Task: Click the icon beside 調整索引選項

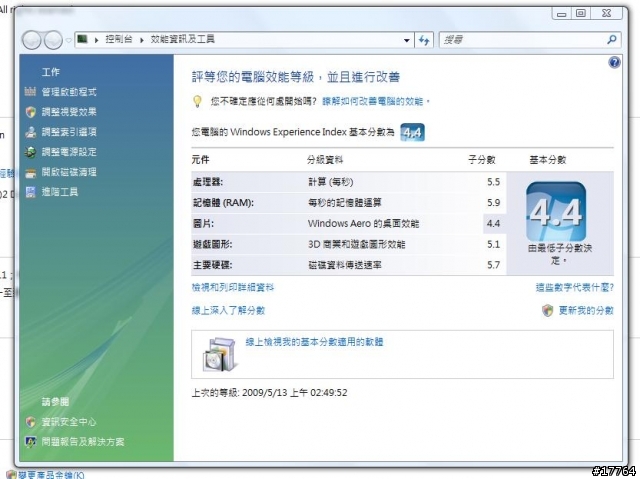Action: point(31,132)
